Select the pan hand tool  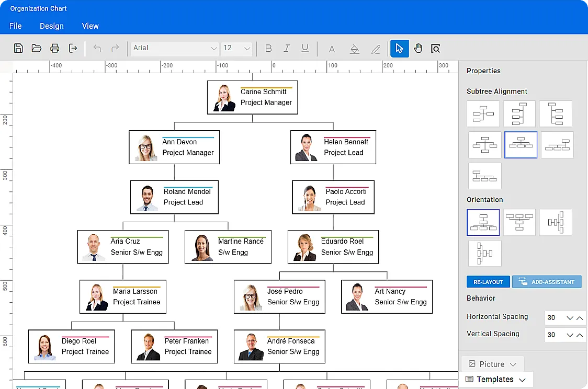coord(417,48)
